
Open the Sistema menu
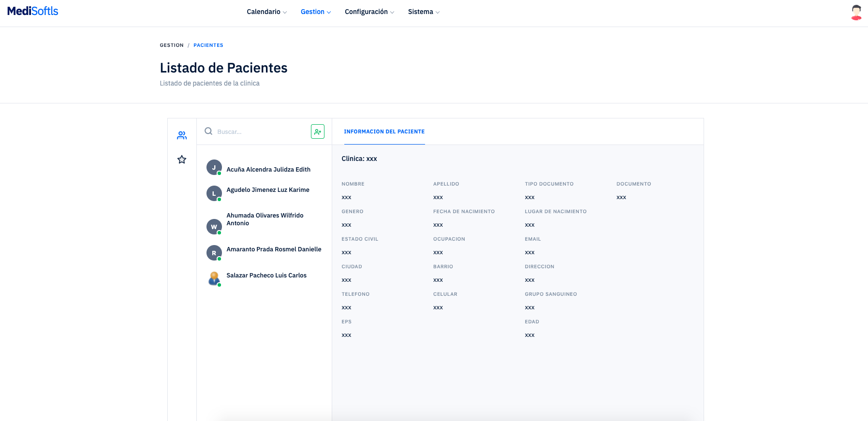click(x=424, y=12)
